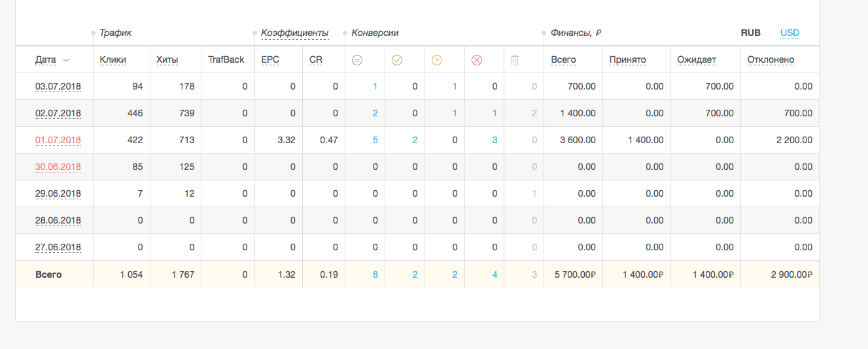Open red date 30.06.2018
The width and height of the screenshot is (868, 349).
pos(58,167)
